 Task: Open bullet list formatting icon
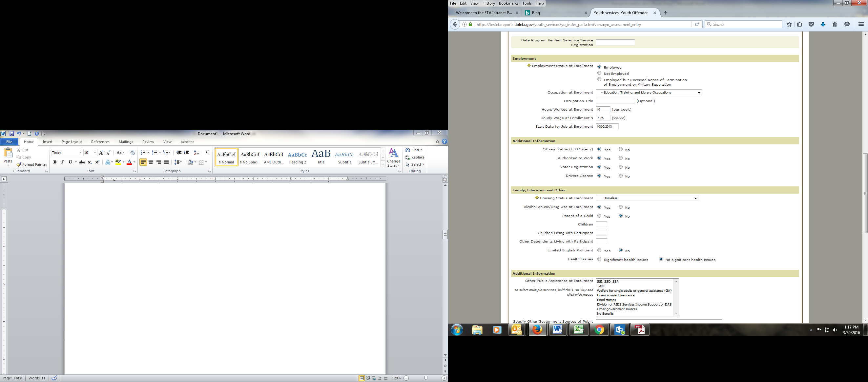[x=143, y=153]
